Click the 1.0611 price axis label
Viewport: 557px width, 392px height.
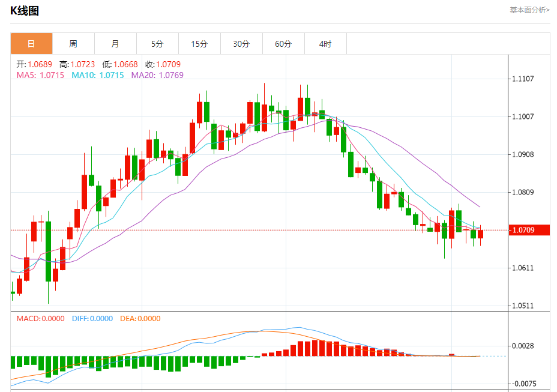pos(523,268)
